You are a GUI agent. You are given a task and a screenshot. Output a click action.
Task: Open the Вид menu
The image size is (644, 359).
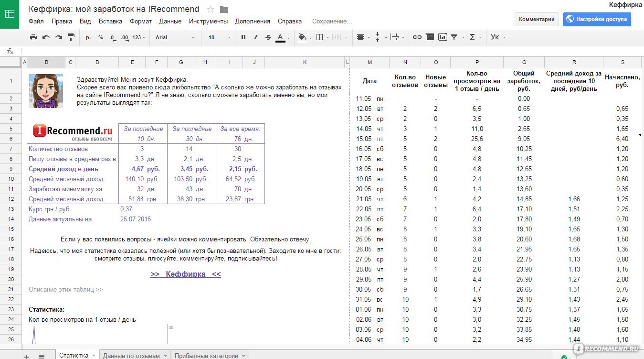pos(85,21)
